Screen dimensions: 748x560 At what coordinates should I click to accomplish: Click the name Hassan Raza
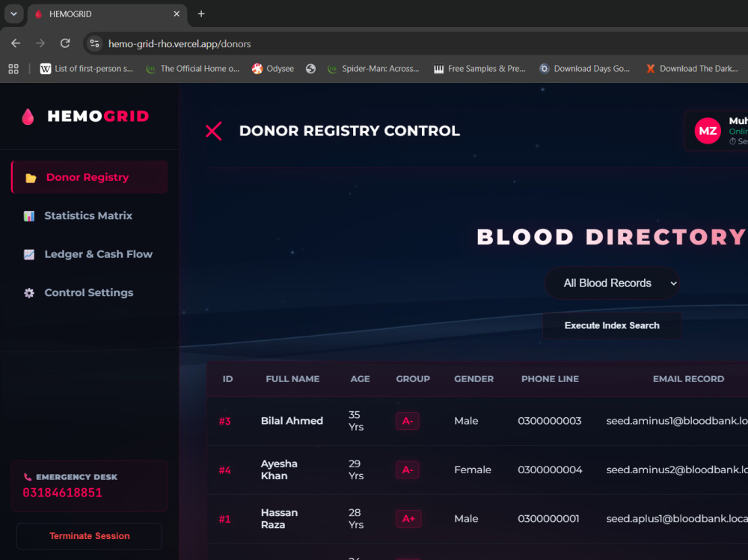coord(280,518)
